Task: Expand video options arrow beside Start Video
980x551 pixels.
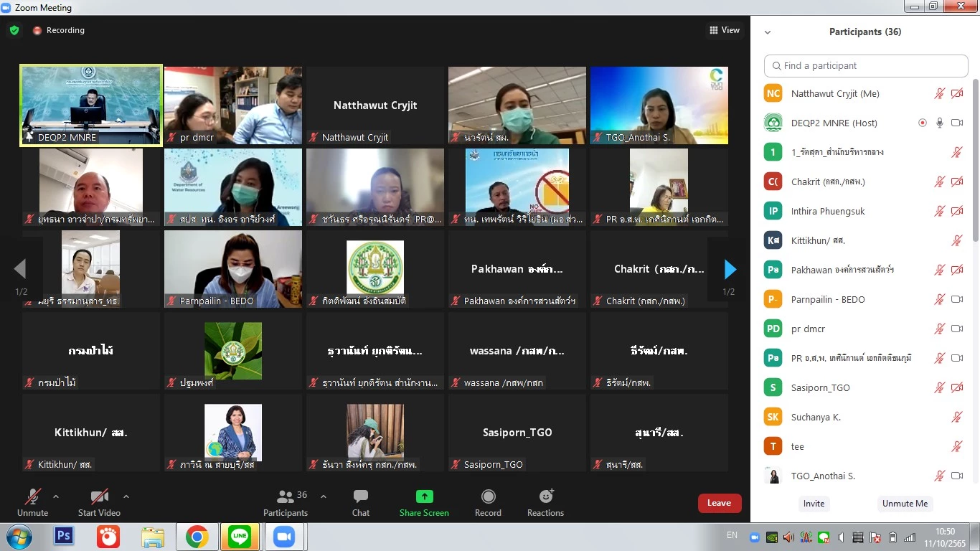Action: coord(126,496)
